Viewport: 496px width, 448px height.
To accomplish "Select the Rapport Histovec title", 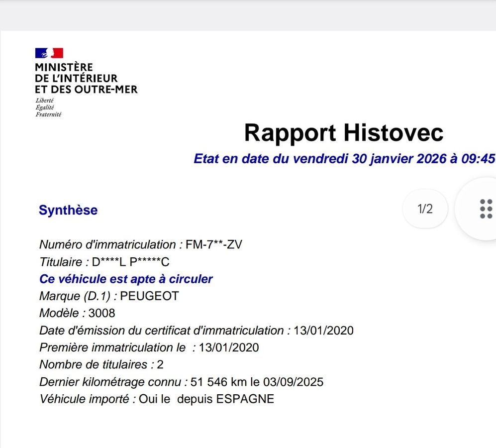I will pos(344,132).
